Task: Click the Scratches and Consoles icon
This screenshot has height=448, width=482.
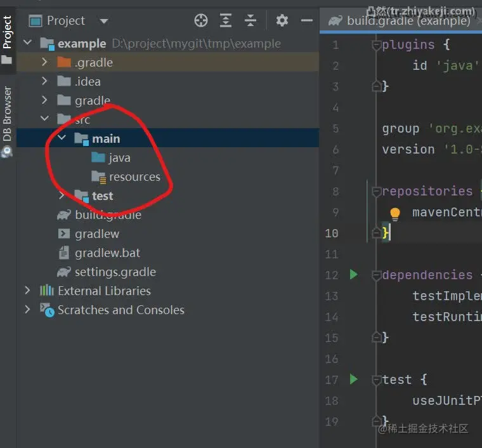Action: 47,310
